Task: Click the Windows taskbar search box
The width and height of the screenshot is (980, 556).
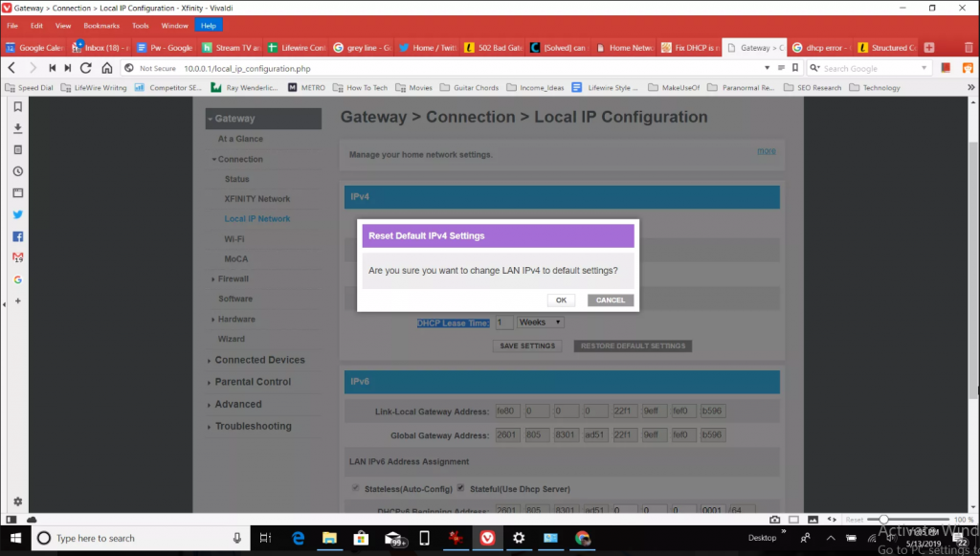Action: (140, 538)
